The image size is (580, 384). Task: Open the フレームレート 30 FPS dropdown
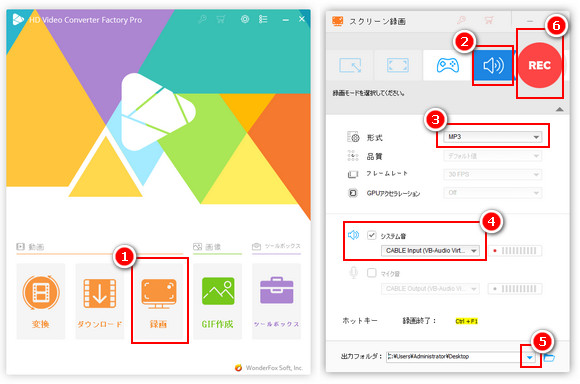492,174
